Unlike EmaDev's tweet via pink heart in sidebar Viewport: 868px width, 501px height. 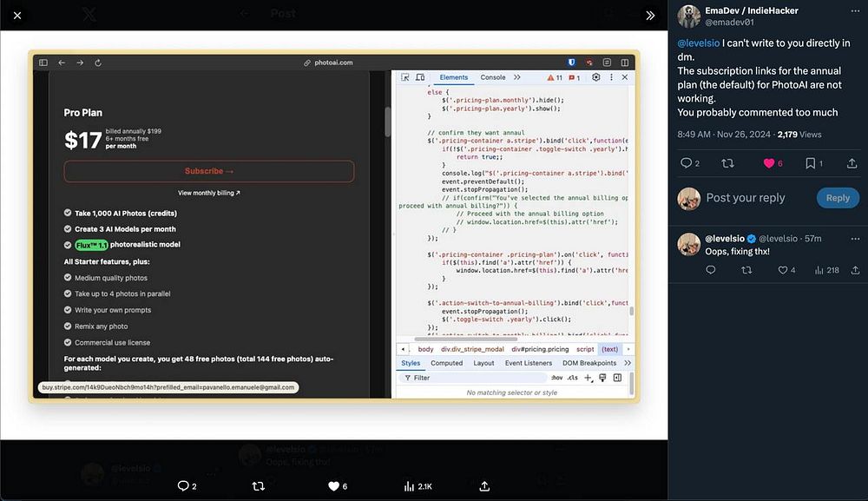pos(768,163)
